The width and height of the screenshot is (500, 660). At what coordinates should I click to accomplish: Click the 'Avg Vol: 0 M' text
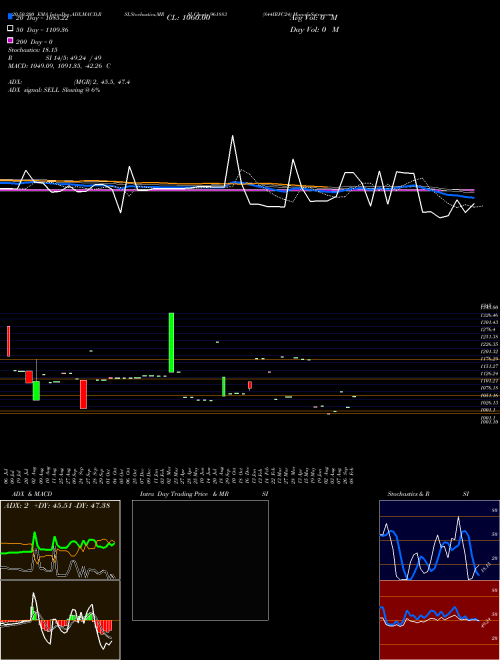[314, 17]
